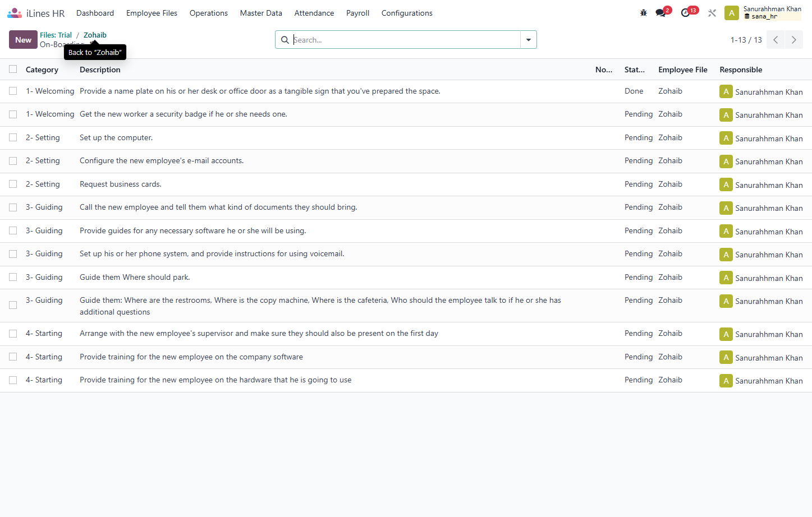This screenshot has width=812, height=517.
Task: Sort by the Employee File column header
Action: [683, 70]
